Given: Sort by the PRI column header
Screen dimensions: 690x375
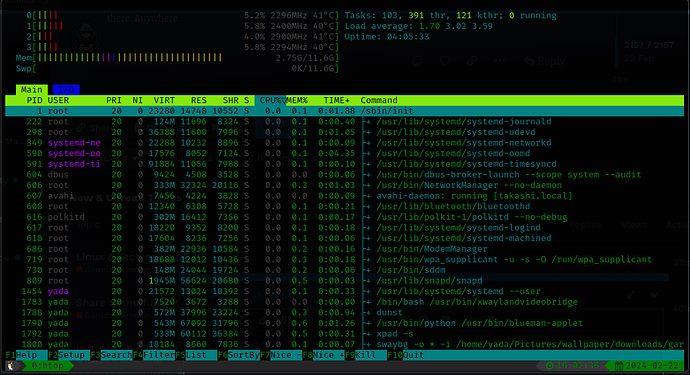Looking at the screenshot, I should click(x=114, y=100).
